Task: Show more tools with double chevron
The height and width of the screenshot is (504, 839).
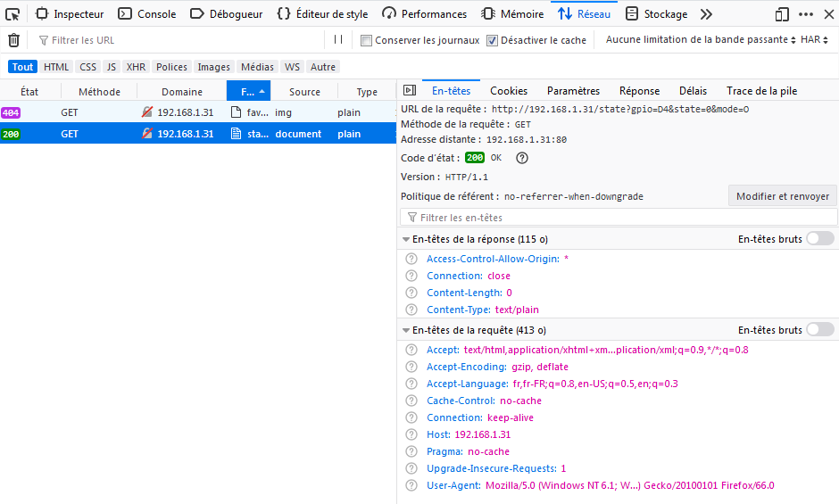Action: (706, 14)
